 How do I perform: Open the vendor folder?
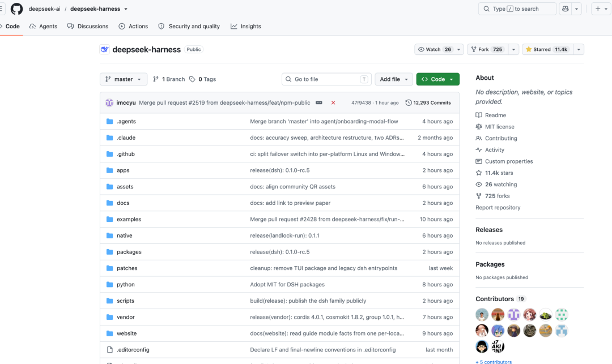coord(126,317)
